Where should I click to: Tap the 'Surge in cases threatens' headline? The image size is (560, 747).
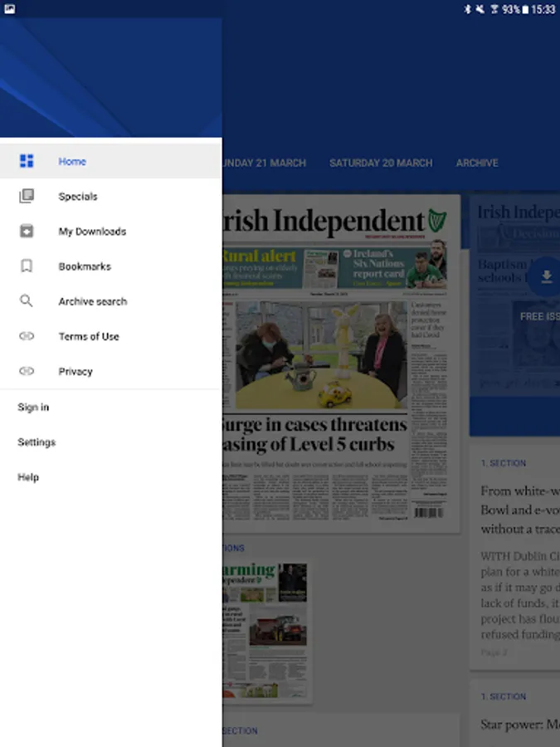click(315, 434)
